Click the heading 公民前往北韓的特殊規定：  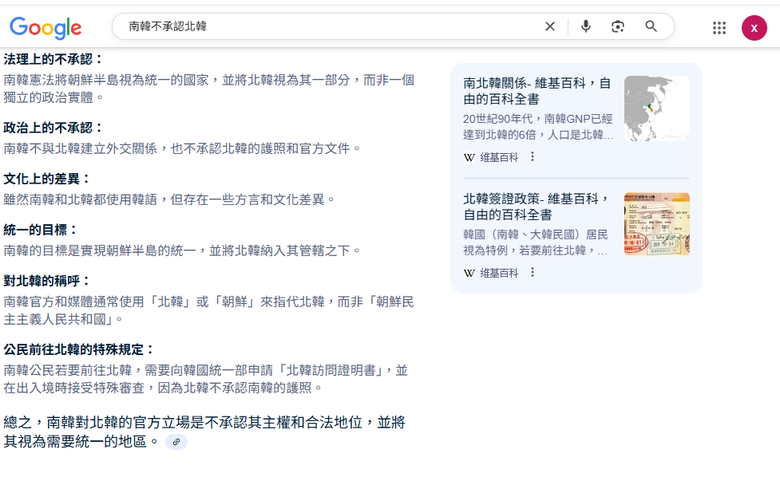tap(79, 350)
